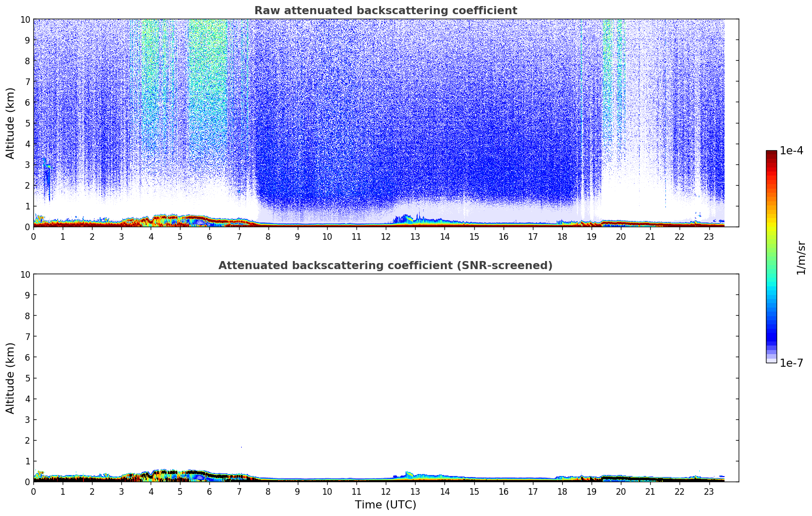Click time tick "0" under the raw plot

33,237
